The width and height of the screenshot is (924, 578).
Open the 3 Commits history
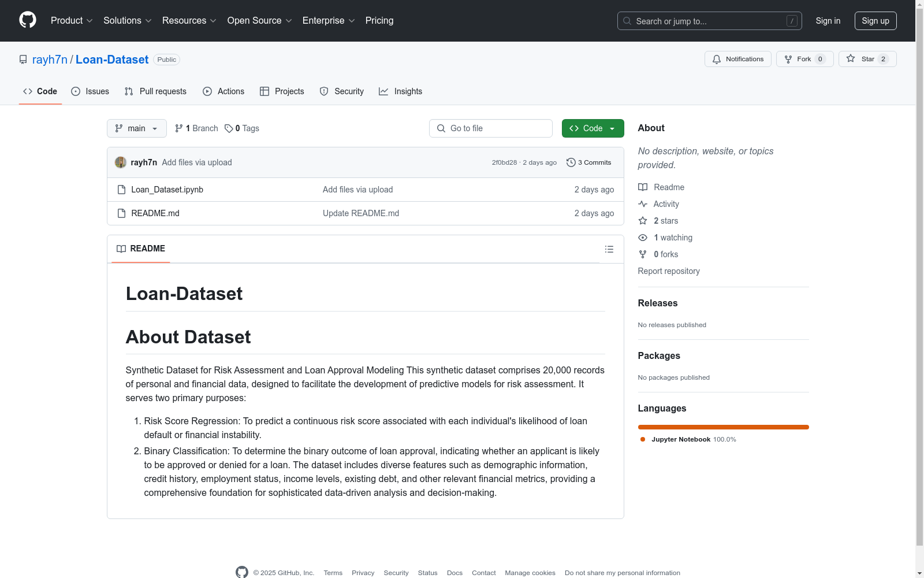pos(589,162)
